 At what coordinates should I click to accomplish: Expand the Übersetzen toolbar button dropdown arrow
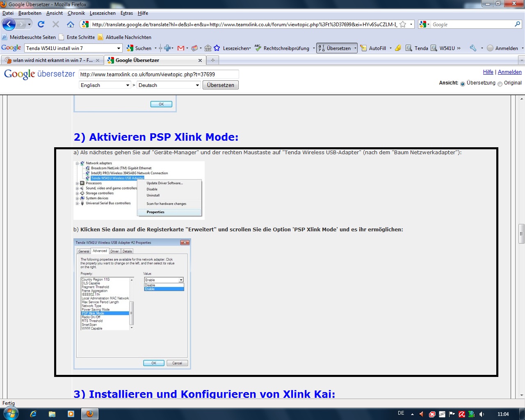point(355,48)
